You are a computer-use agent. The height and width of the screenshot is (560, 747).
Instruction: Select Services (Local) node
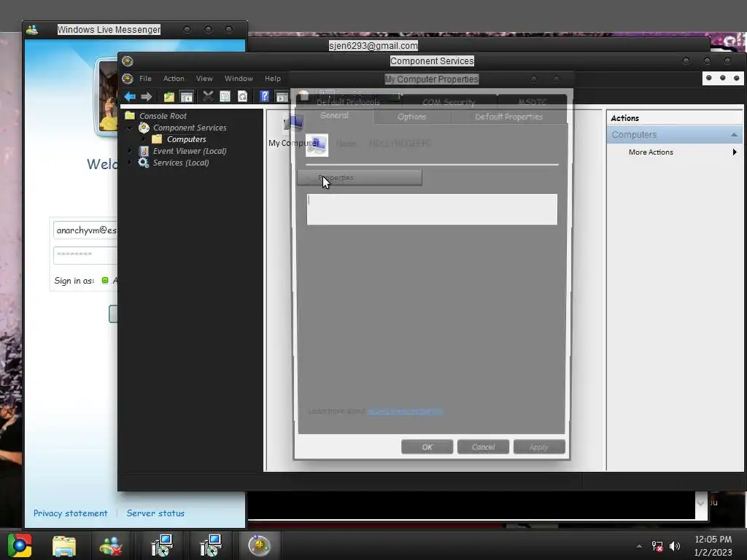(x=181, y=163)
